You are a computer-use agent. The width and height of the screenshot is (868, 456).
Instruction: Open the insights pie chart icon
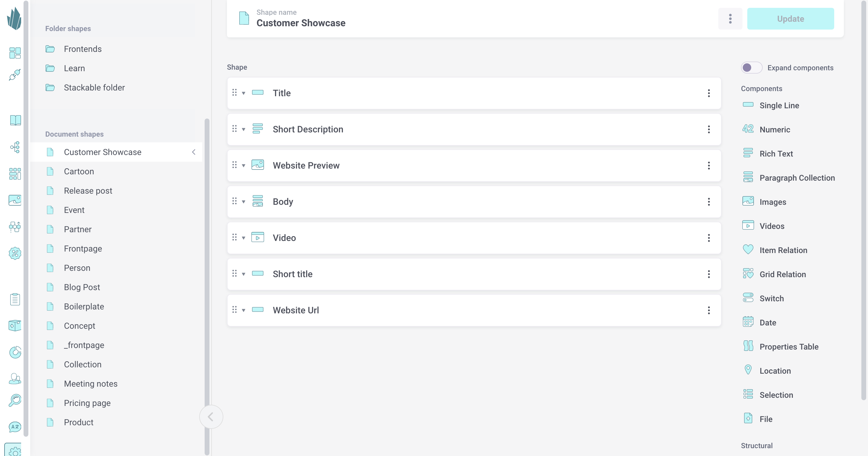point(14,352)
